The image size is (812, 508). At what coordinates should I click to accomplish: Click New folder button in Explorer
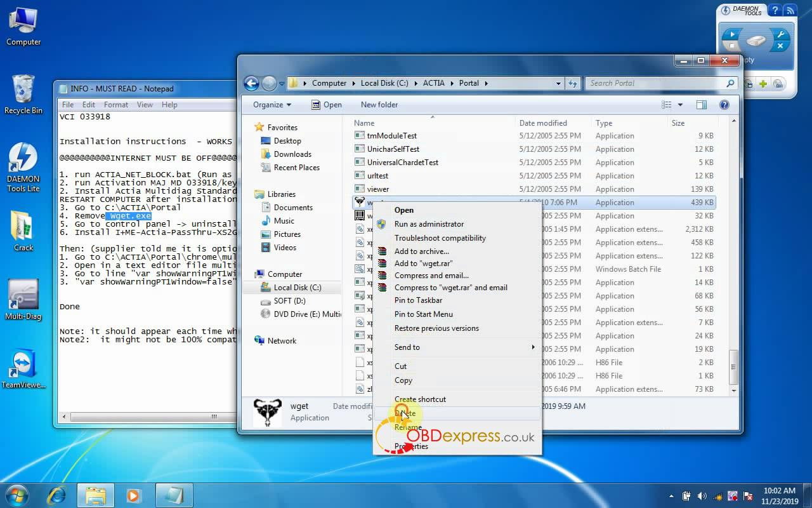pyautogui.click(x=379, y=105)
